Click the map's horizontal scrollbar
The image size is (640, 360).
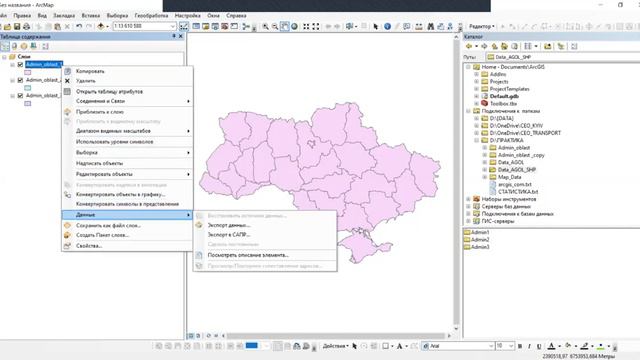[336, 336]
